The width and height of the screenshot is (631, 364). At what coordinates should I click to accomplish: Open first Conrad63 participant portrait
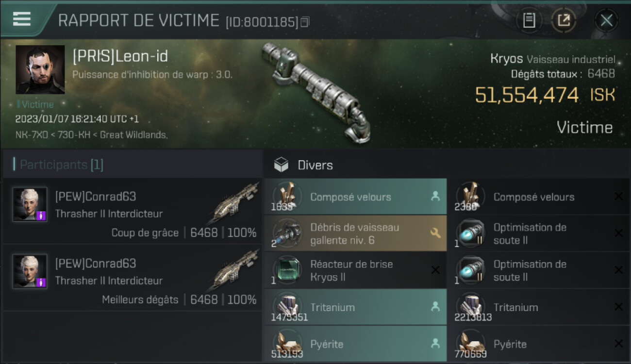pyautogui.click(x=30, y=204)
